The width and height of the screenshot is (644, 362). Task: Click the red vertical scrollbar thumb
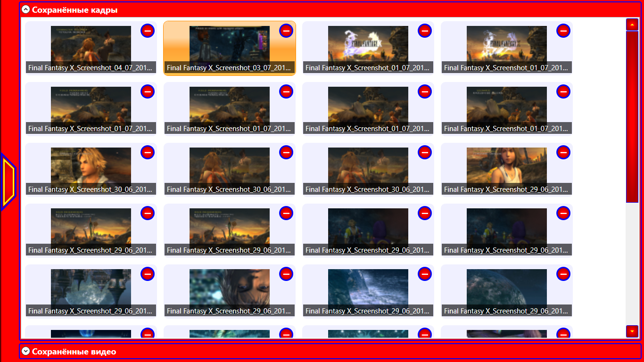click(x=632, y=117)
